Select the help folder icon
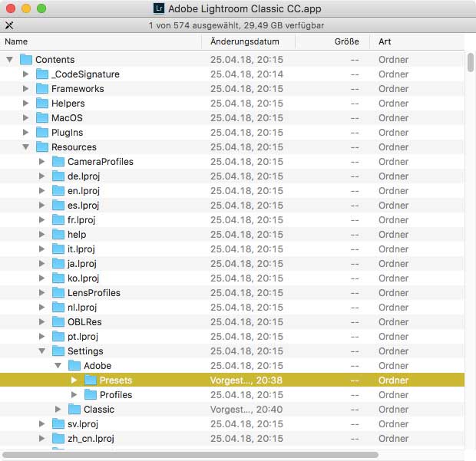 (58, 235)
